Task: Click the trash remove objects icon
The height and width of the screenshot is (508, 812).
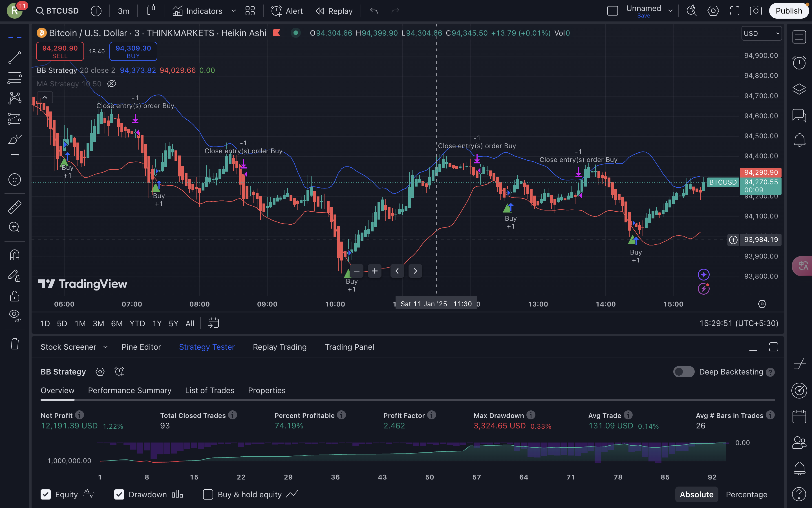Action: click(x=15, y=344)
